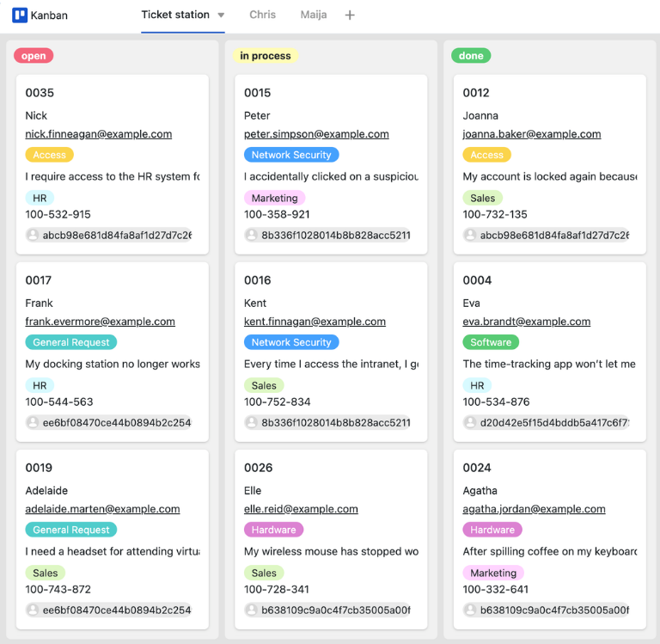The width and height of the screenshot is (660, 644).
Task: Click avatar icon on ticket 0035
Action: (x=34, y=235)
